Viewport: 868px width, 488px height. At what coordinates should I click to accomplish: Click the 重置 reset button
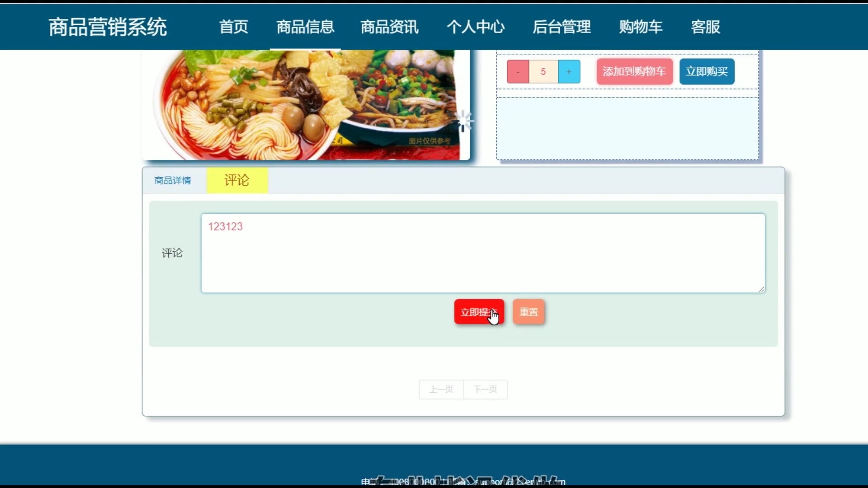528,312
